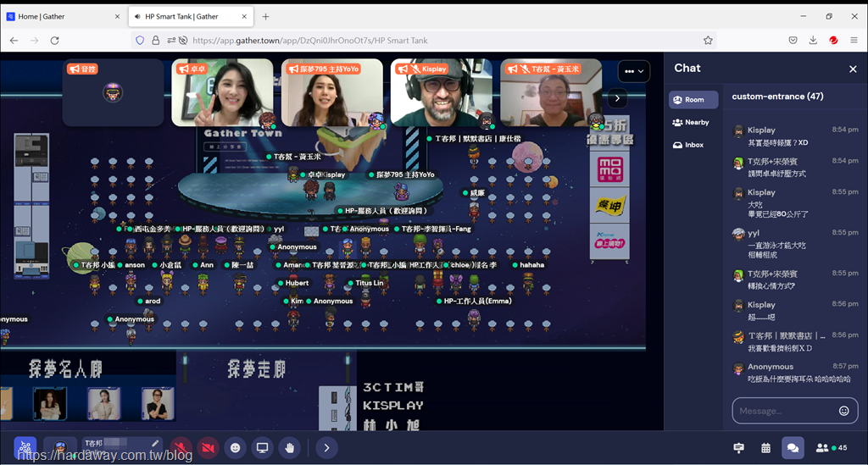Click the address bar URL
This screenshot has height=465, width=868.
310,41
